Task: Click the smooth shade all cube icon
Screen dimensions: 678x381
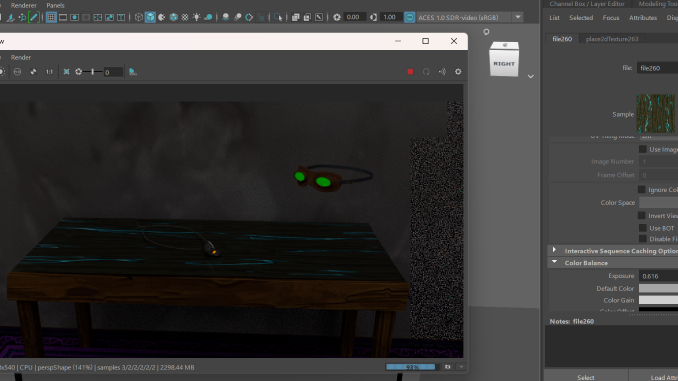Action: coord(150,17)
